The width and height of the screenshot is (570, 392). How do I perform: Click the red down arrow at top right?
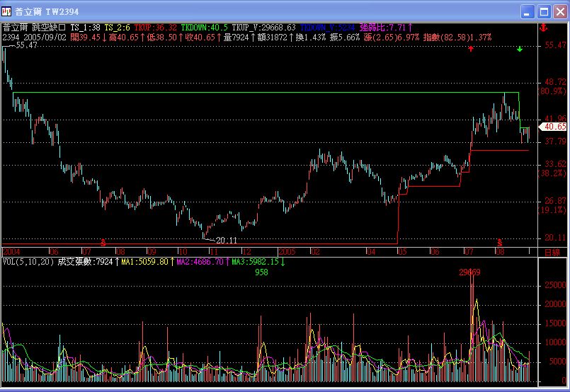tap(543, 28)
